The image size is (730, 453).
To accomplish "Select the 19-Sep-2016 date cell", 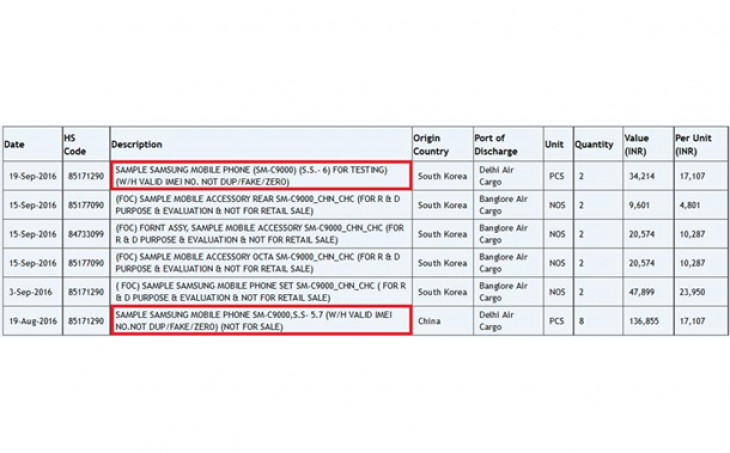I will pyautogui.click(x=33, y=176).
